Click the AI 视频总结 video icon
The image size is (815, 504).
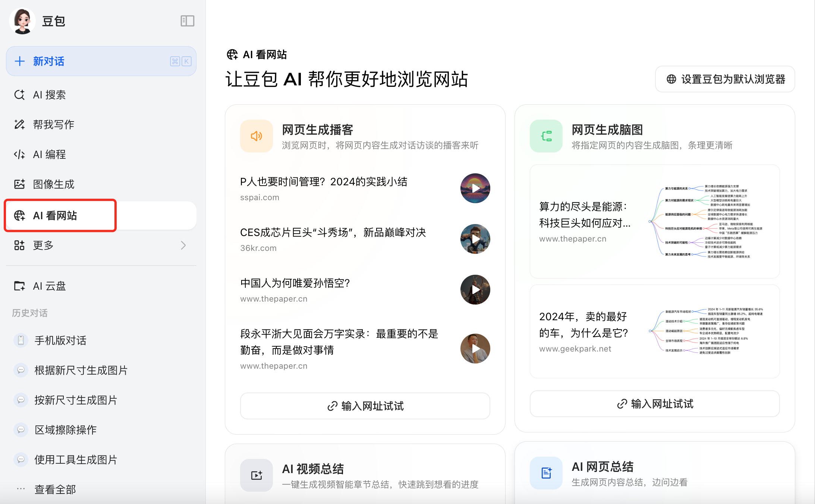257,475
